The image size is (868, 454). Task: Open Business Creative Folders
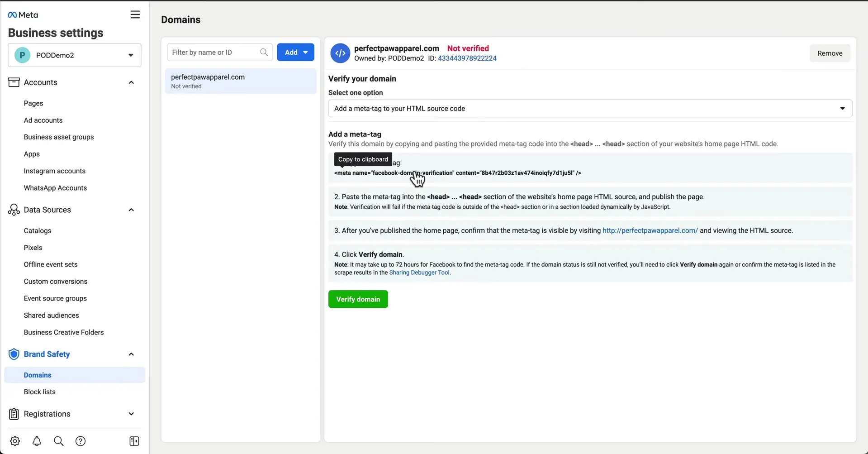[64, 332]
